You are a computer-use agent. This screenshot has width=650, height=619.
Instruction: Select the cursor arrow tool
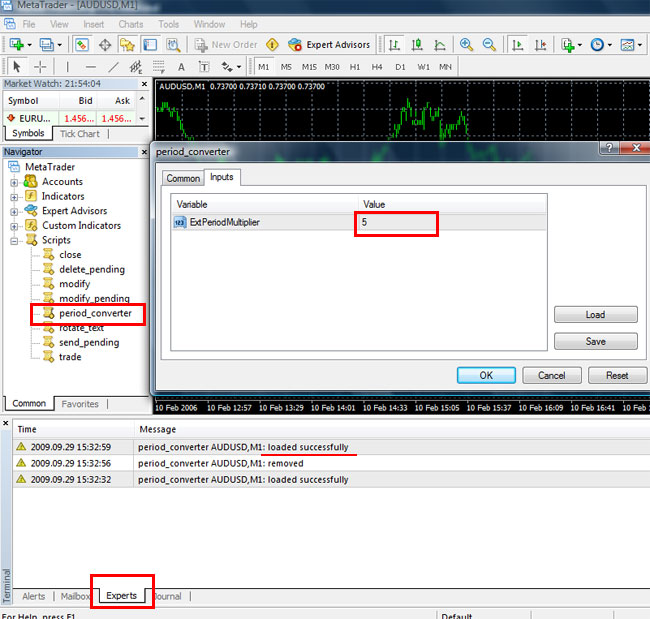click(x=17, y=66)
